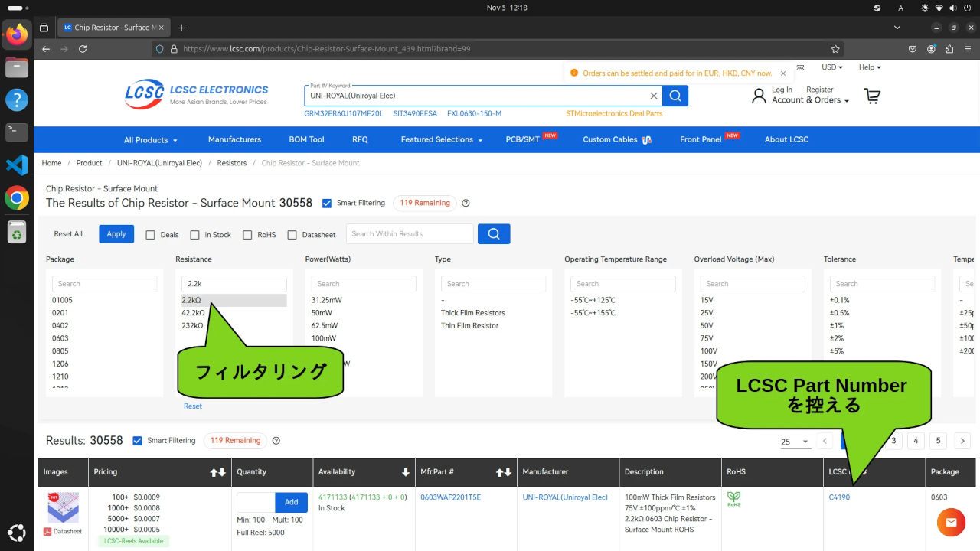
Task: Open the orange mail chat button
Action: [x=951, y=522]
